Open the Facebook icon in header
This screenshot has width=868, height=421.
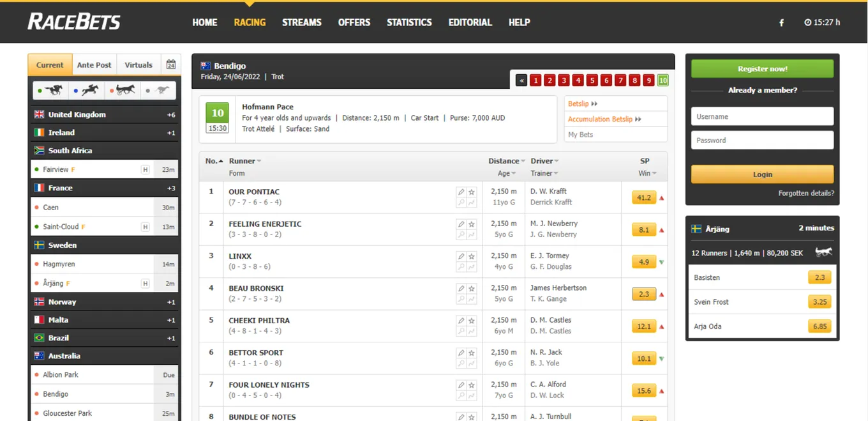coord(781,22)
